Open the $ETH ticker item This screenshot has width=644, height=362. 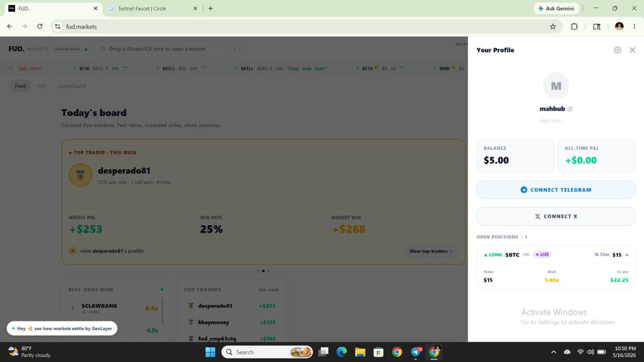click(x=379, y=69)
